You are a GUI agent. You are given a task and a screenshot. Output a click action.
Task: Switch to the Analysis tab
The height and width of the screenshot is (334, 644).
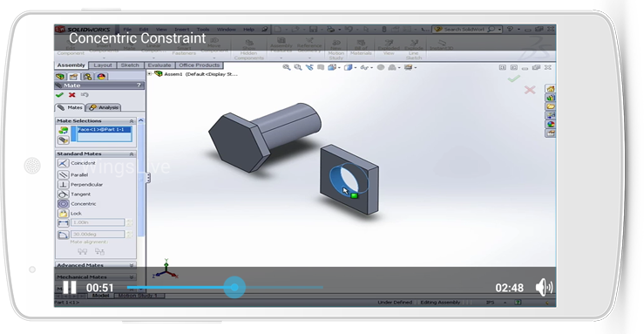pyautogui.click(x=104, y=107)
